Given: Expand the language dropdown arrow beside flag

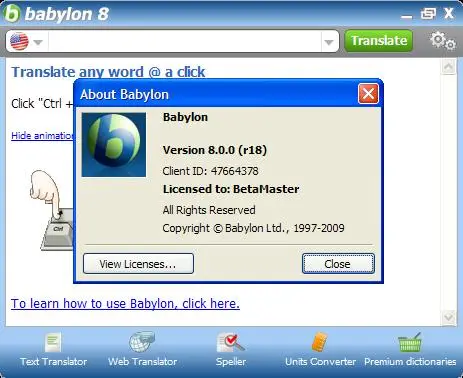Looking at the screenshot, I should point(38,42).
